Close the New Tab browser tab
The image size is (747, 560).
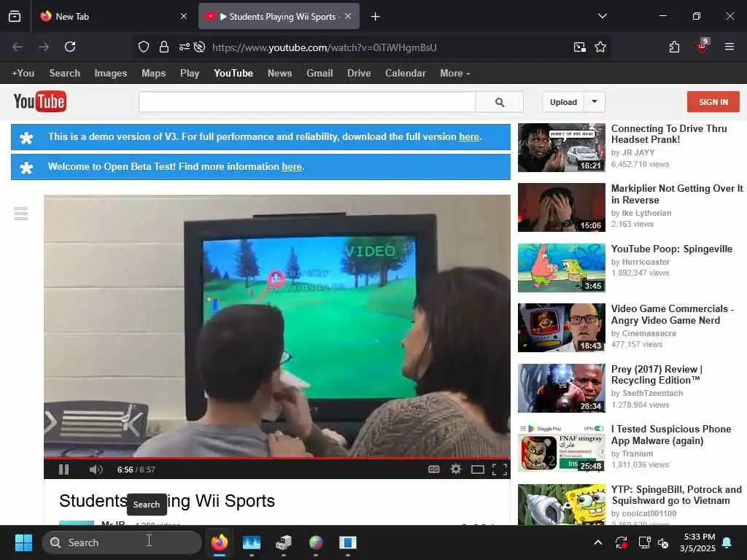(184, 17)
